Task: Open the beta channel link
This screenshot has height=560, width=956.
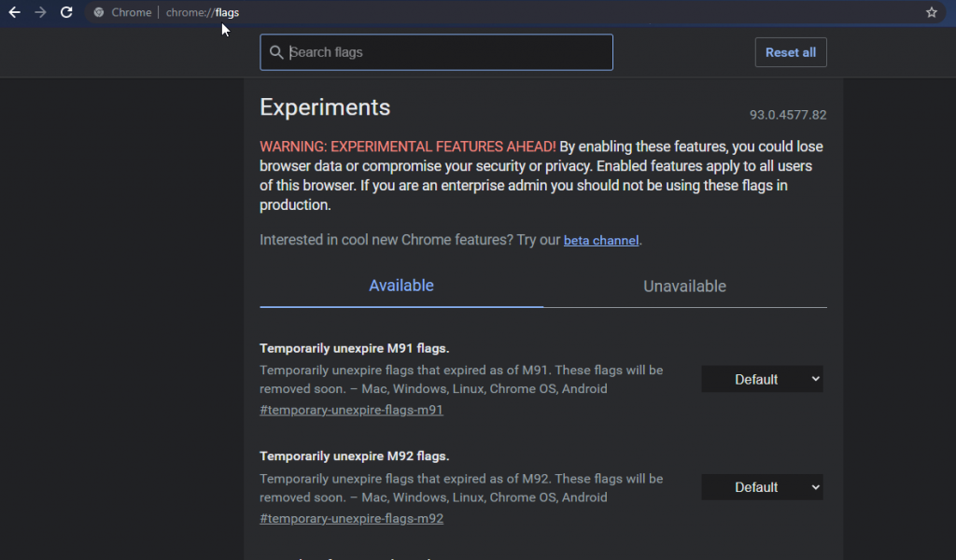Action: click(601, 240)
